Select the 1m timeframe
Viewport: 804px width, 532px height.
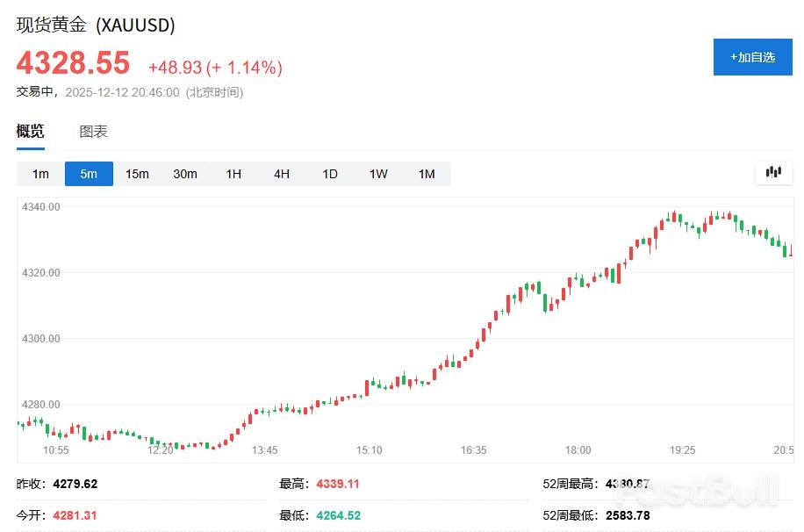point(40,174)
